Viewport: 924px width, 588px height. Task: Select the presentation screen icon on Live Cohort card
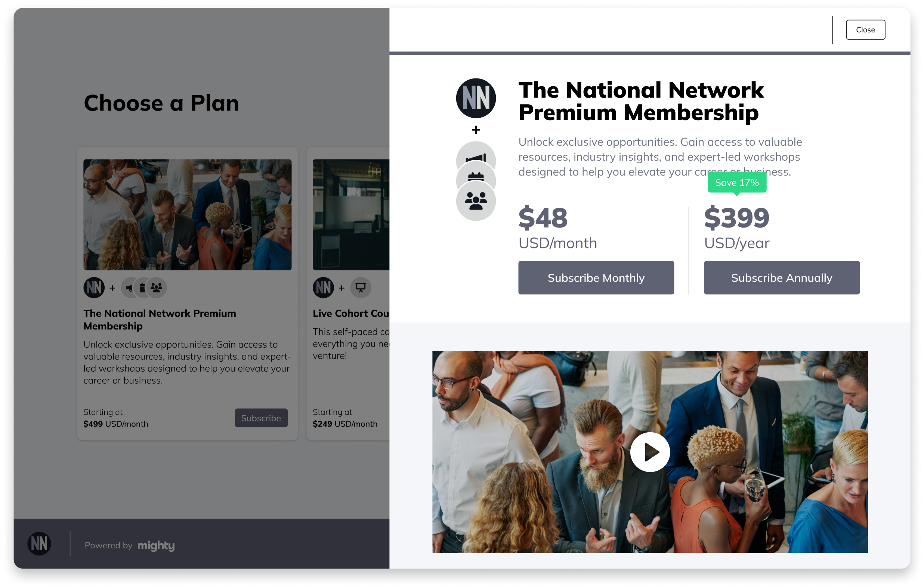(x=360, y=287)
